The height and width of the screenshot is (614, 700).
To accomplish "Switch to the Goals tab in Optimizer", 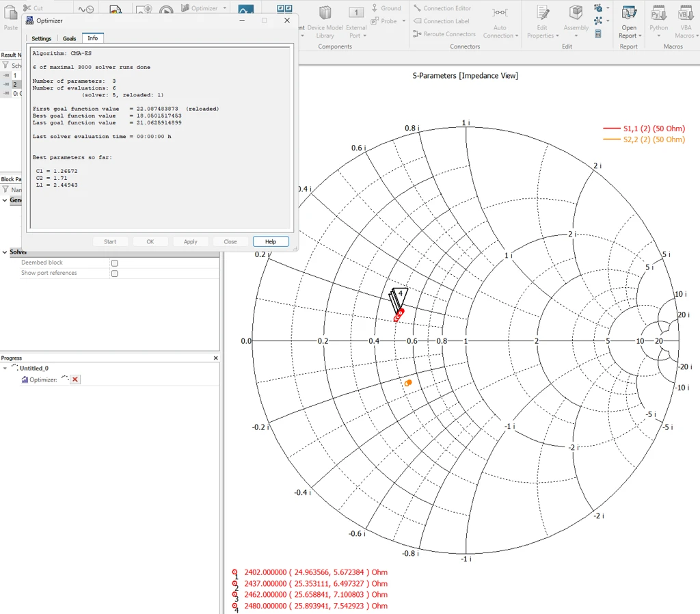I will coord(69,38).
